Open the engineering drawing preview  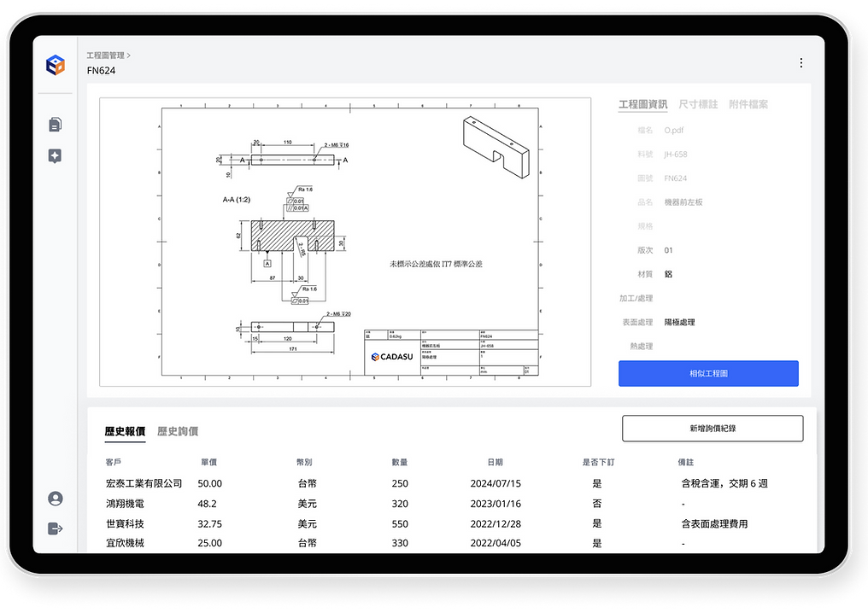click(x=345, y=242)
